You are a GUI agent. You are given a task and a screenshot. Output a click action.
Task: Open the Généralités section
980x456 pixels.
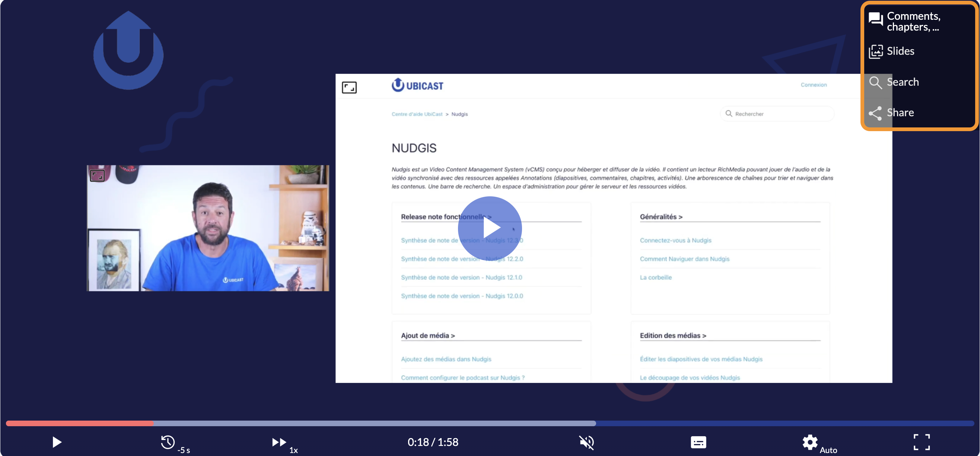[x=661, y=217]
